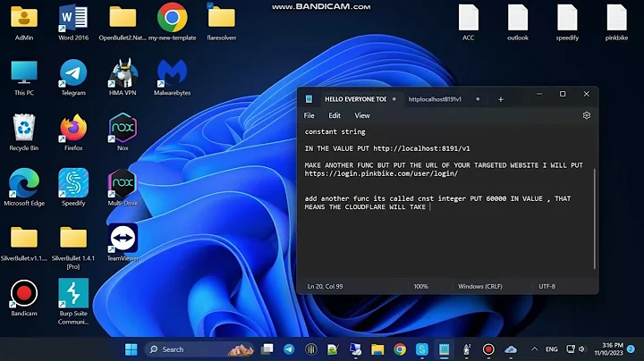
Task: Launch the Bandicam desktop shortcut
Action: click(x=24, y=298)
